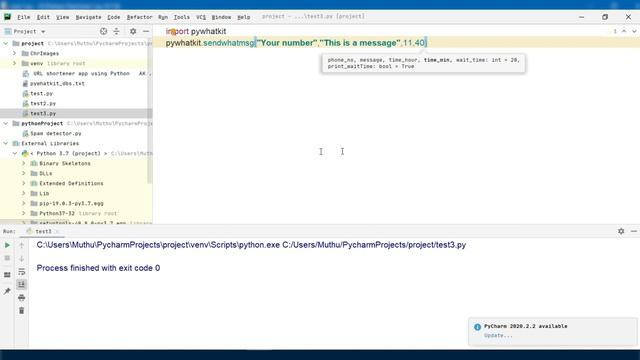640x360 pixels.
Task: Click the restore layout icon in Run panel
Action: (x=7, y=275)
